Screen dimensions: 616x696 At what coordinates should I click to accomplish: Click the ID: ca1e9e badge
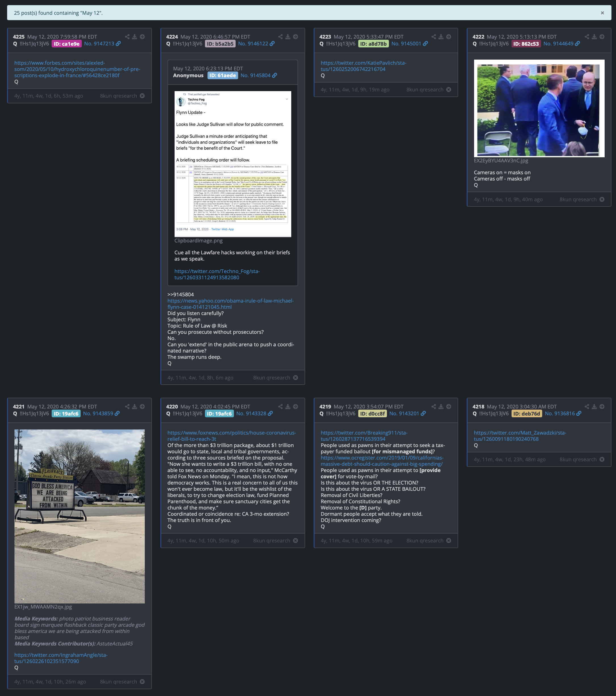pos(67,44)
